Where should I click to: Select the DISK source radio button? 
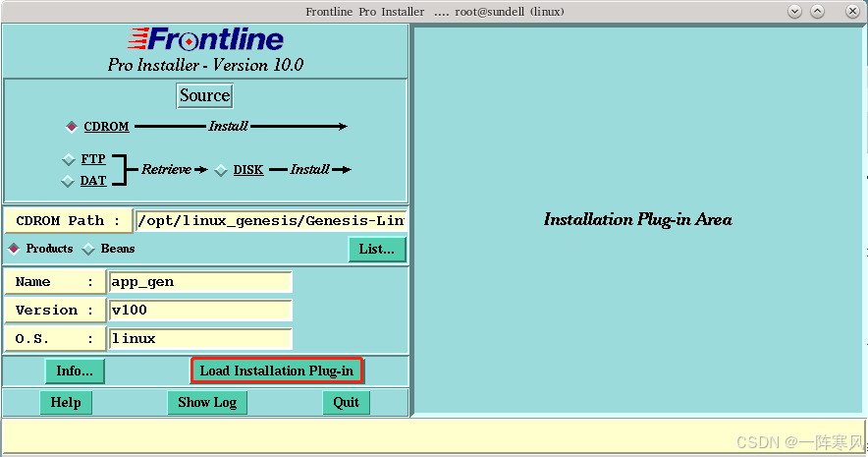point(221,170)
